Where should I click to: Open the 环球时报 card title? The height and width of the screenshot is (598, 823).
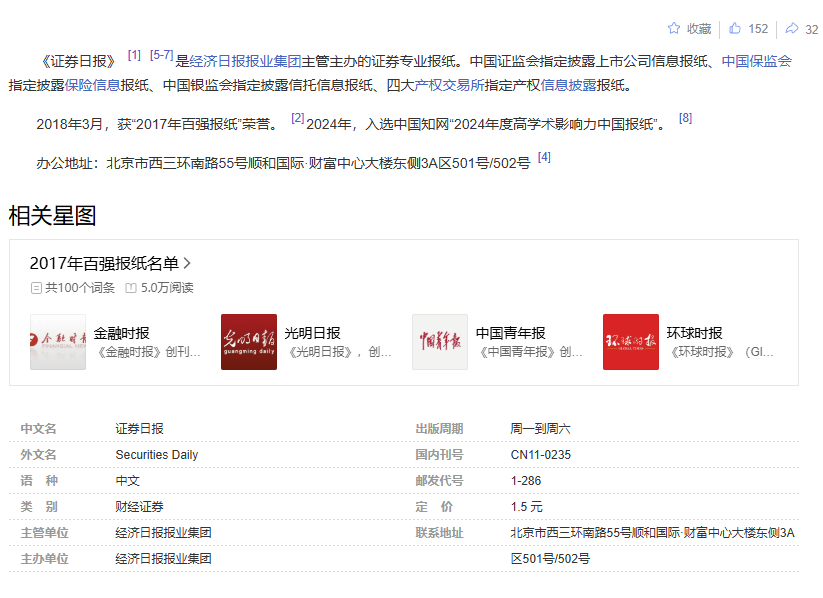(694, 333)
